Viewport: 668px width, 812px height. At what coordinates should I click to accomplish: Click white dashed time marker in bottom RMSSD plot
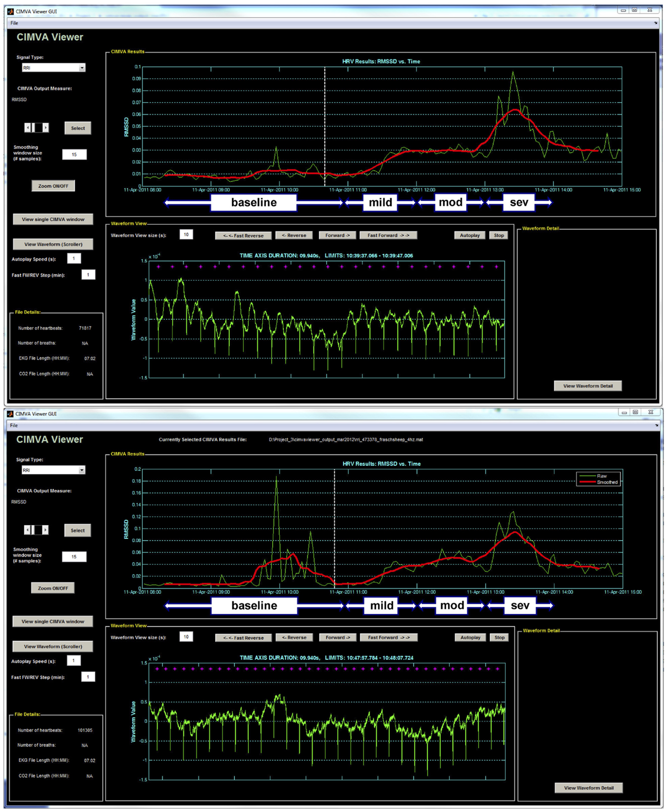334,529
